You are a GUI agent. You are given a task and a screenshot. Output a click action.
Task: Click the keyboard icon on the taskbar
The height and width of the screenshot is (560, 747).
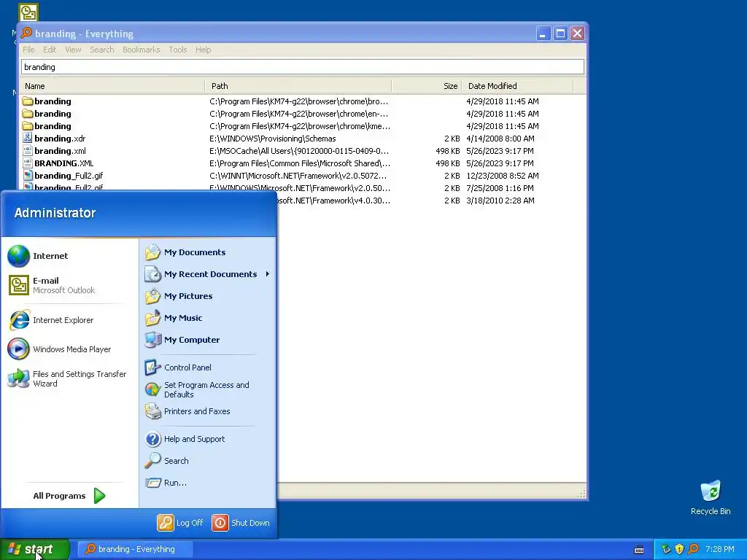pos(639,550)
